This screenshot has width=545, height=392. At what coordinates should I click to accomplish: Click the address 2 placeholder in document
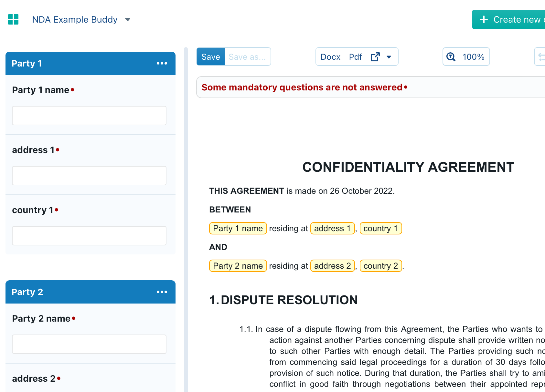tap(332, 266)
